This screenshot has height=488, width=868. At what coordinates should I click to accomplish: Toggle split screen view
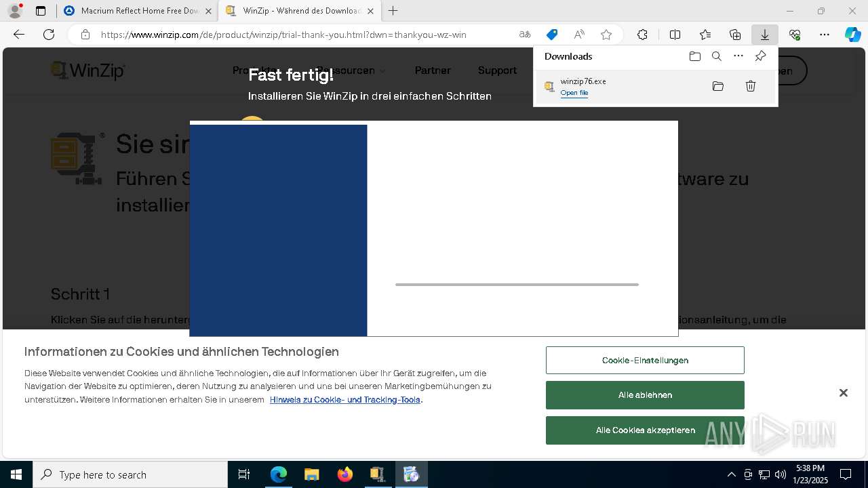click(x=675, y=35)
